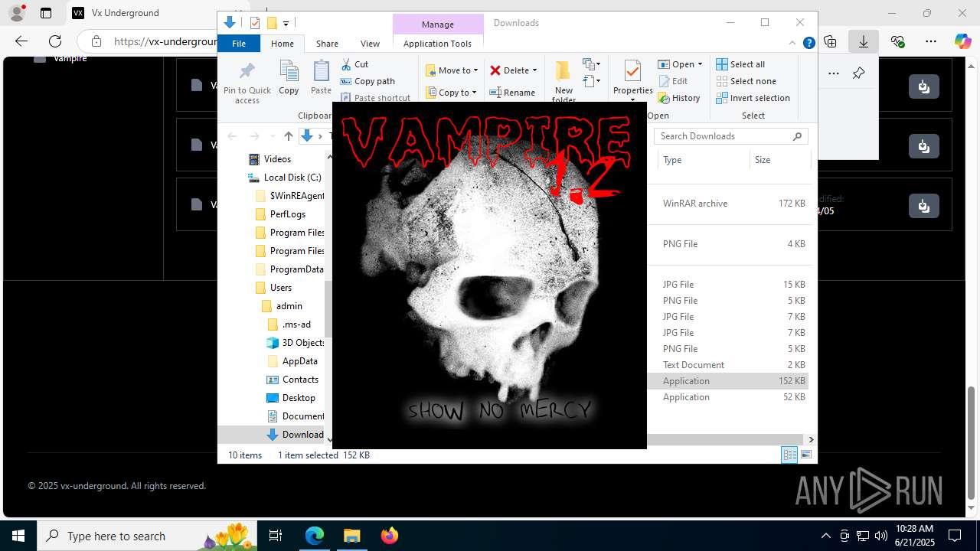Click the New folder icon
This screenshot has height=551, width=980.
point(563,73)
